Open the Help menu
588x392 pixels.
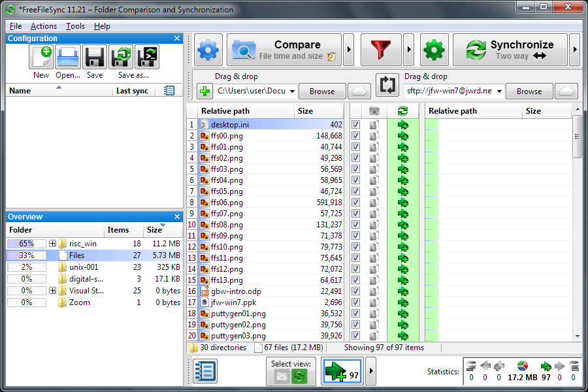click(x=102, y=26)
